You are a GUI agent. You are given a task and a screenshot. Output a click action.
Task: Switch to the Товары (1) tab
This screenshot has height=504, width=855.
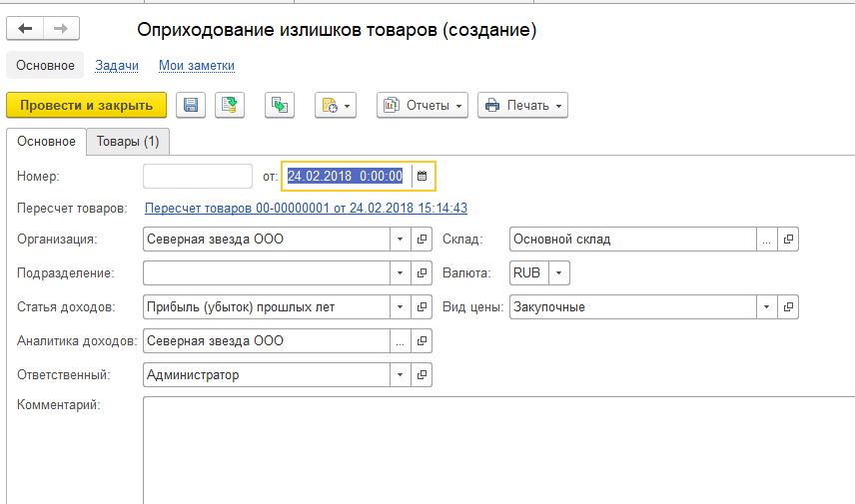click(x=128, y=142)
